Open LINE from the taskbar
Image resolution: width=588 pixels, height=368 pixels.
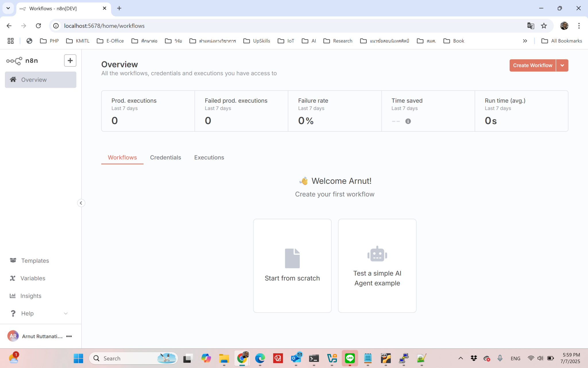(349, 358)
